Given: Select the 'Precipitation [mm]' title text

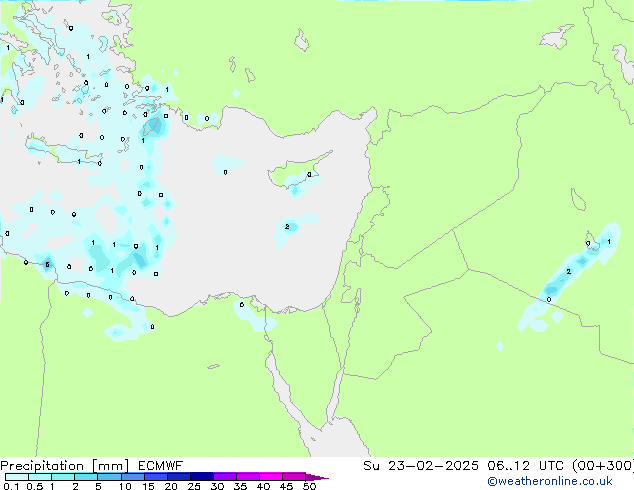Looking at the screenshot, I should [65, 466].
